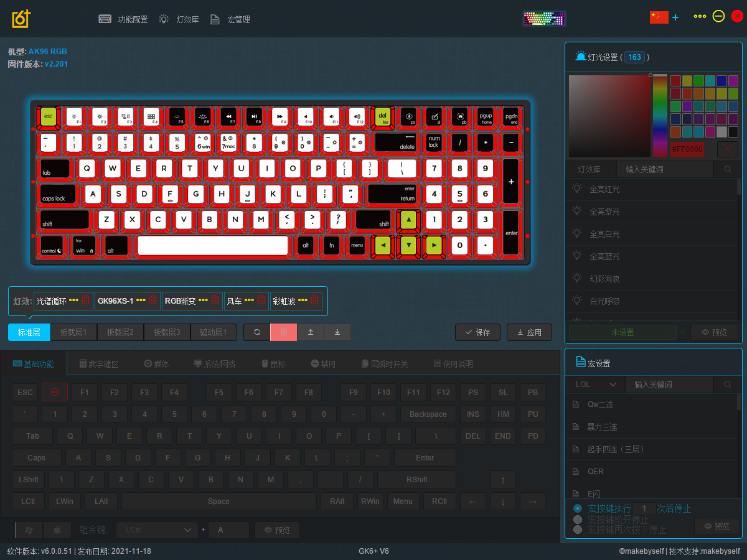Click the keyboard thumbnail in the header
747x560 pixels.
(544, 19)
